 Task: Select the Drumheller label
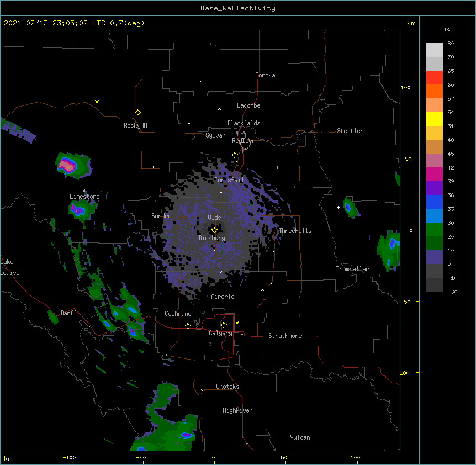pyautogui.click(x=352, y=269)
